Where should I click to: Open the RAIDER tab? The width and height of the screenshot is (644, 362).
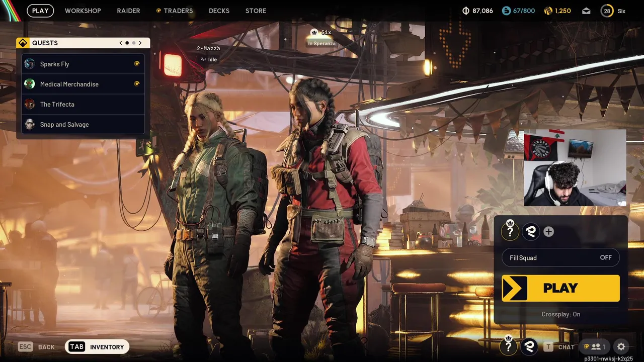128,11
